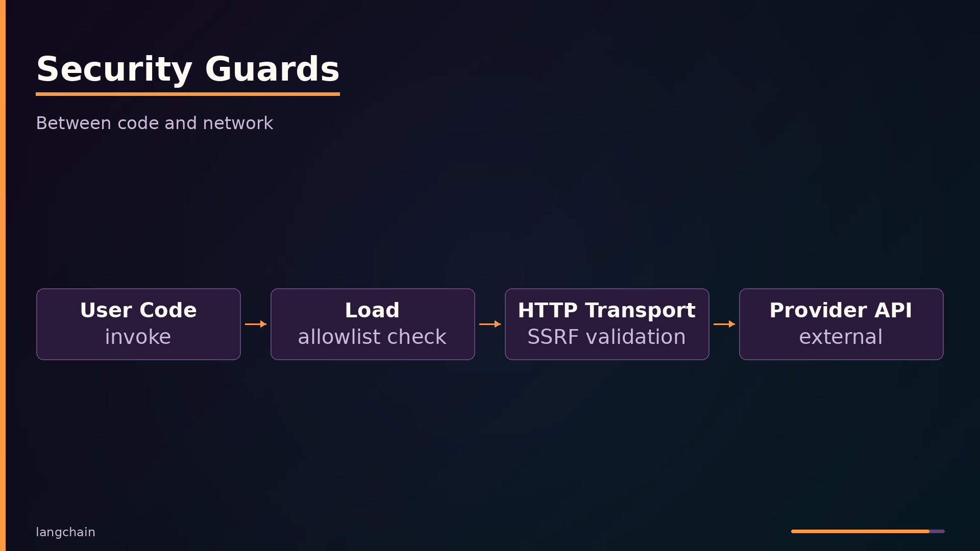Click the orange slide progress bar
The width and height of the screenshot is (980, 551).
[x=860, y=531]
